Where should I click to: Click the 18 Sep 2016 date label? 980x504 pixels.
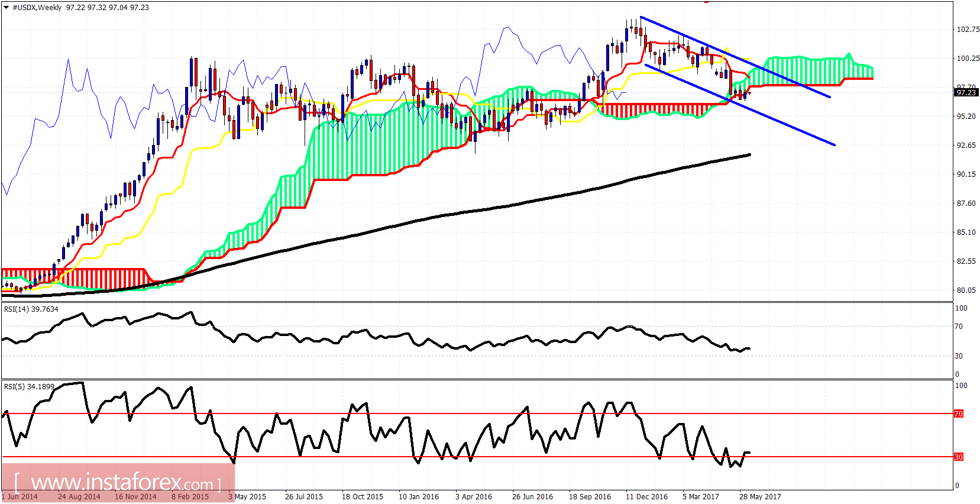tap(590, 497)
